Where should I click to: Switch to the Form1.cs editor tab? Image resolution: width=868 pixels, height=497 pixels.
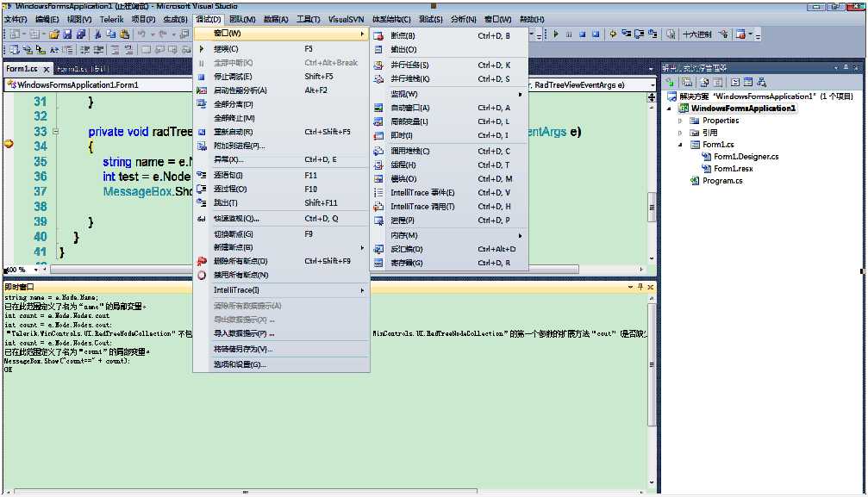click(22, 69)
